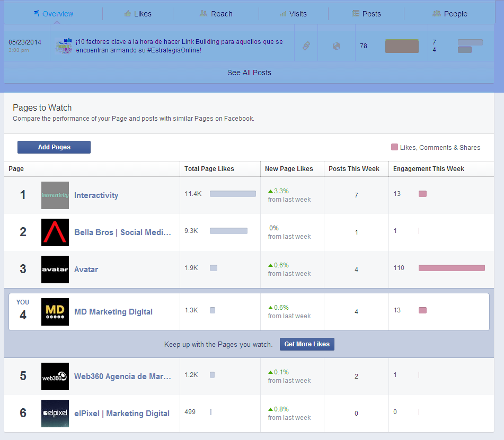Open the Interactivity page link
This screenshot has width=504, height=440.
[96, 195]
